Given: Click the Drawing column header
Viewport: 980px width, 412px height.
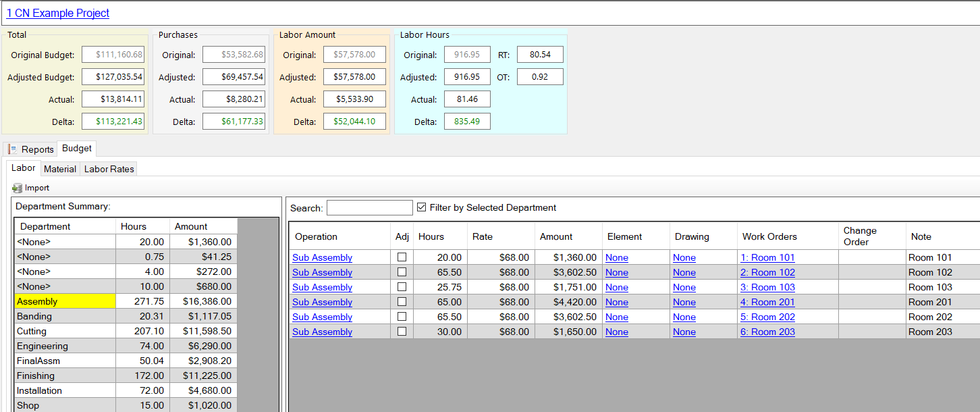Looking at the screenshot, I should (x=703, y=236).
